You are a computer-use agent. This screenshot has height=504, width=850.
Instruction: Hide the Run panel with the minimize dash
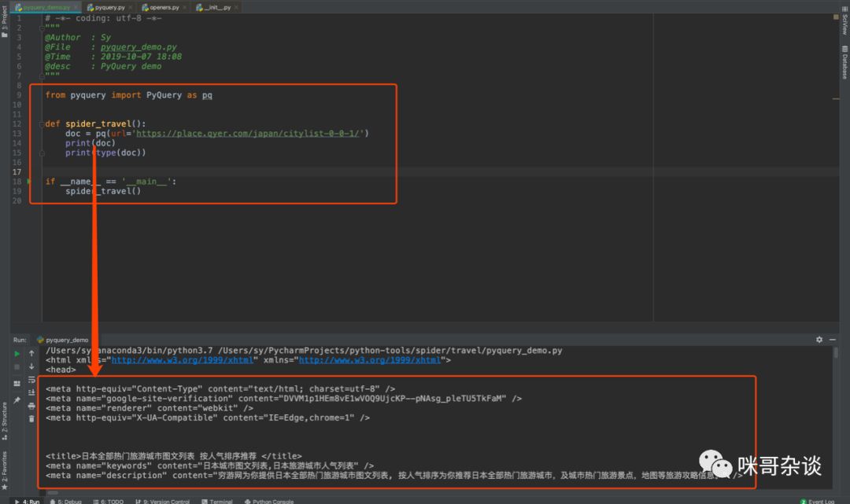[x=833, y=340]
